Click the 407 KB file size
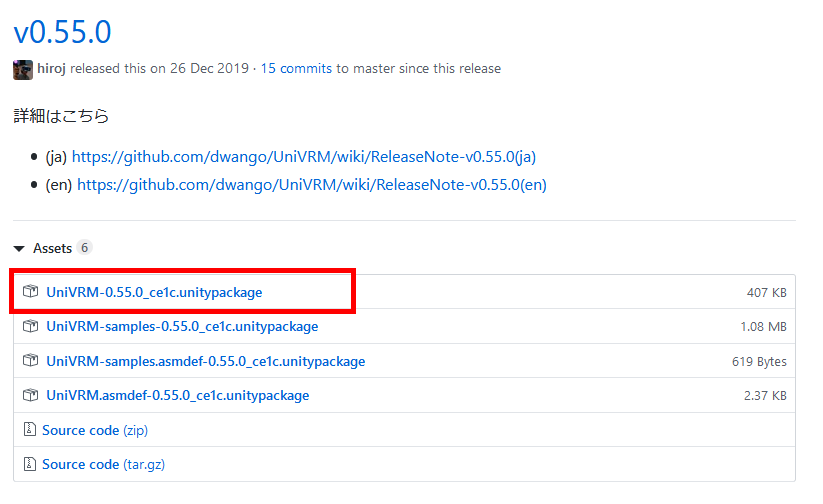The width and height of the screenshot is (823, 504). tap(766, 292)
